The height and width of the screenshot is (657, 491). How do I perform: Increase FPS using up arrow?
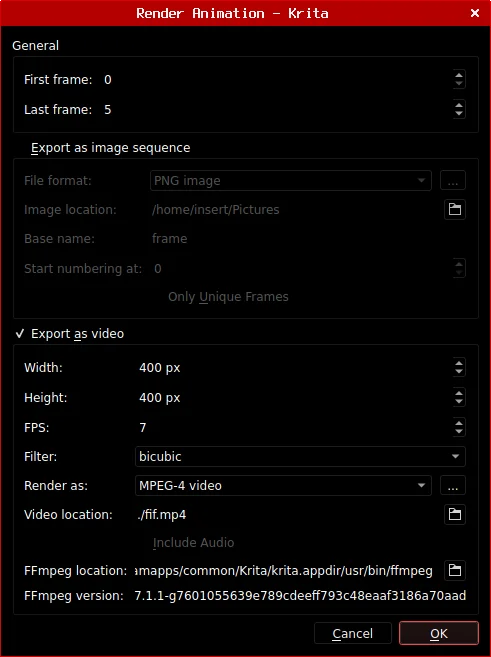tap(459, 423)
